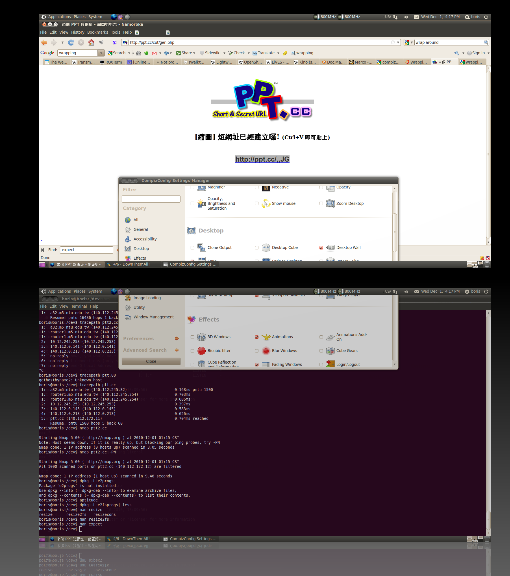This screenshot has height=576, width=510.
Task: Disable the Fading Windows checkbox
Action: point(257,364)
